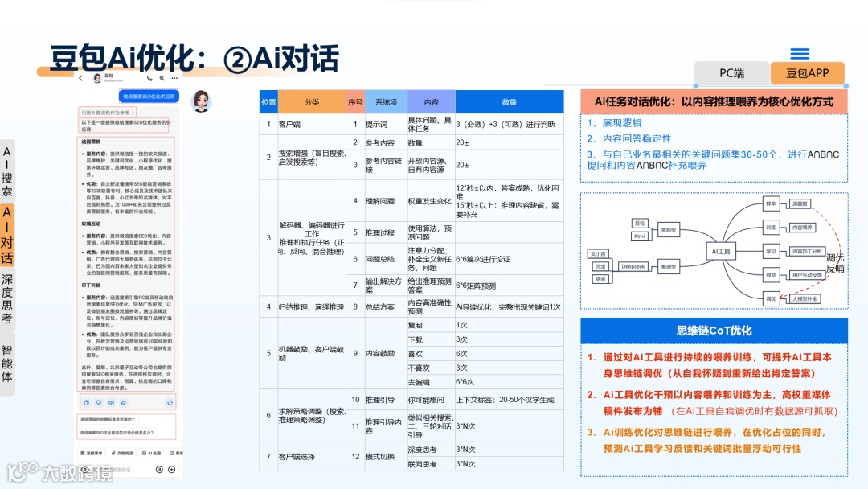Switch to the 豆包APP tab
The image size is (868, 489).
(x=807, y=73)
